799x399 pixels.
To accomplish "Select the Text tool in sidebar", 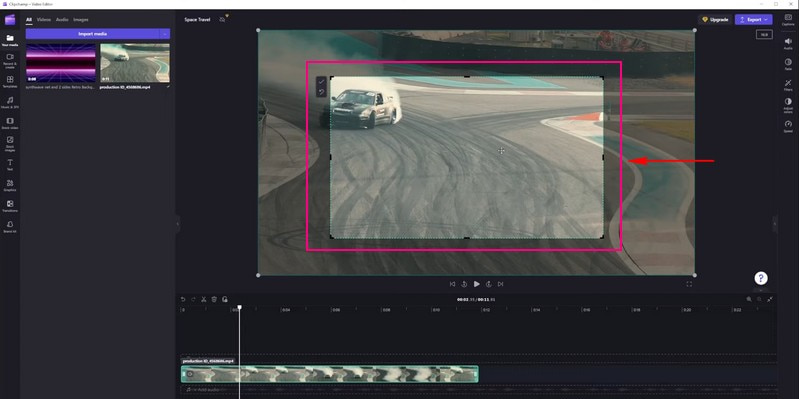I will click(10, 165).
